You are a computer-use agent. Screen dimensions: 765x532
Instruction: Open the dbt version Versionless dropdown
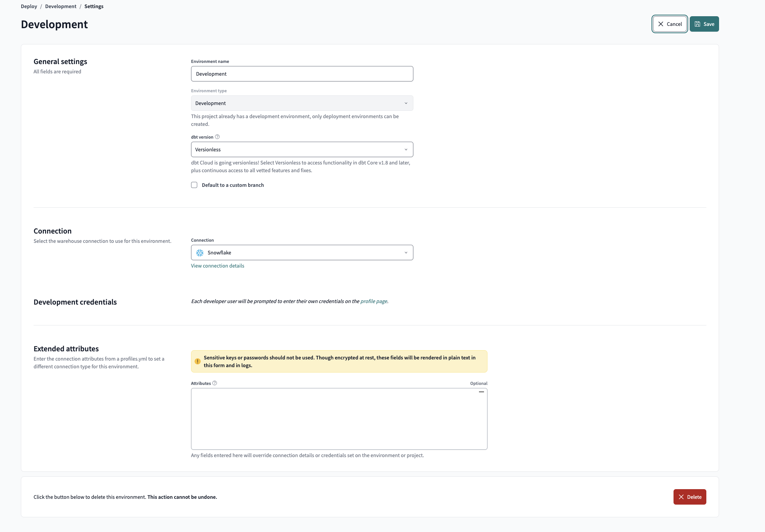pyautogui.click(x=302, y=149)
